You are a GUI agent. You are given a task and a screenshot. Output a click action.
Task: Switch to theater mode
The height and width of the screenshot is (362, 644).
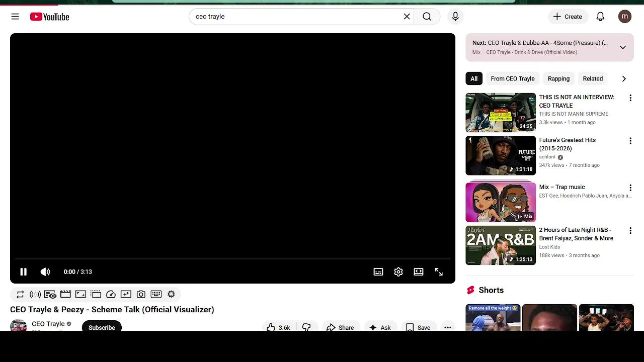click(419, 272)
